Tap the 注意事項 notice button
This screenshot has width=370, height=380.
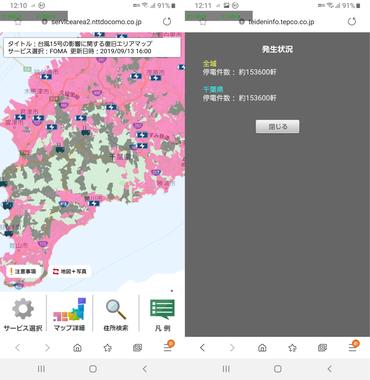(x=23, y=271)
